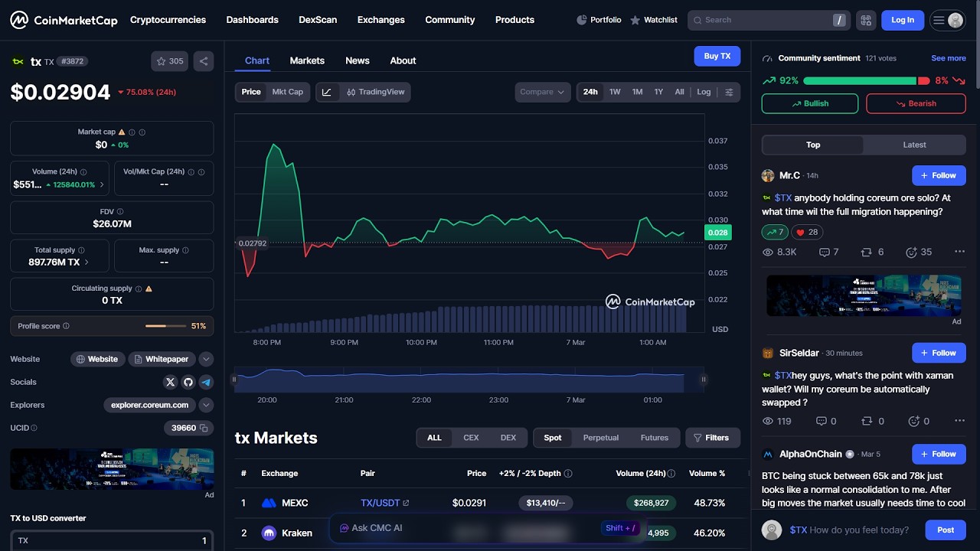Toggle Log scale on chart
Viewport: 980px width, 551px height.
pyautogui.click(x=704, y=92)
